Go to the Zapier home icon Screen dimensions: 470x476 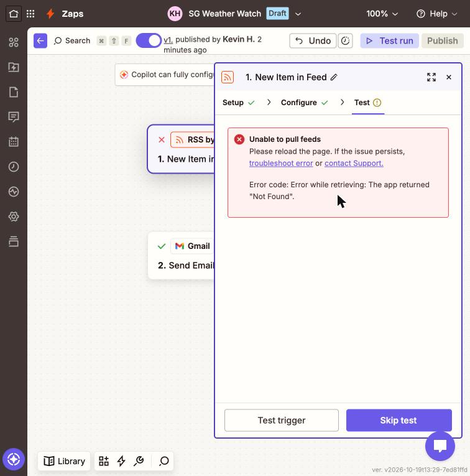(14, 14)
